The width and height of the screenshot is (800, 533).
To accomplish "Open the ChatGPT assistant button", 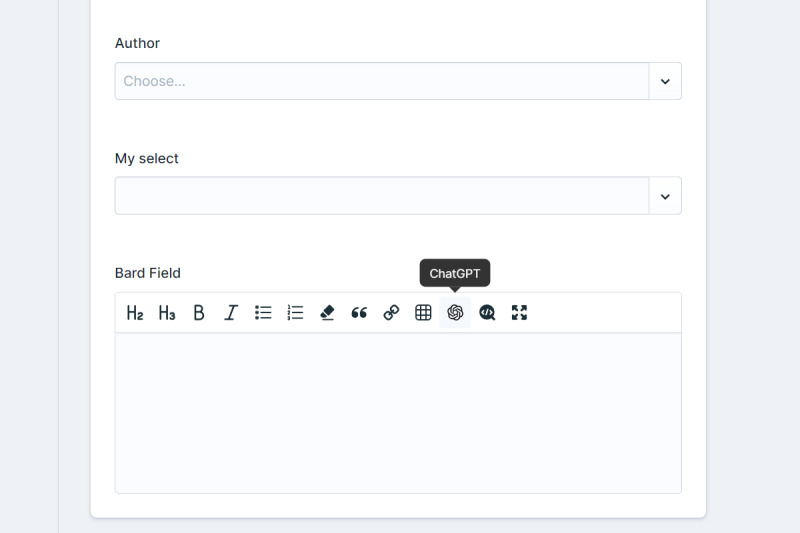I will pyautogui.click(x=455, y=313).
